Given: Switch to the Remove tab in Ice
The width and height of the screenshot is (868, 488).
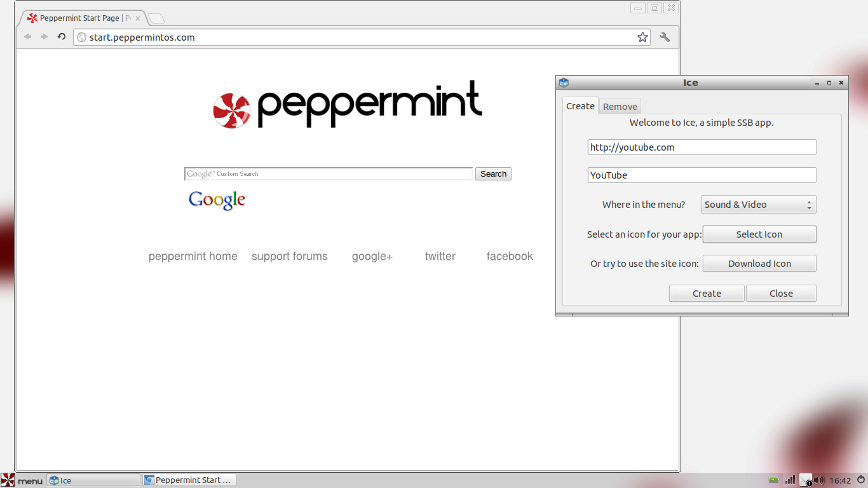Looking at the screenshot, I should click(x=620, y=107).
